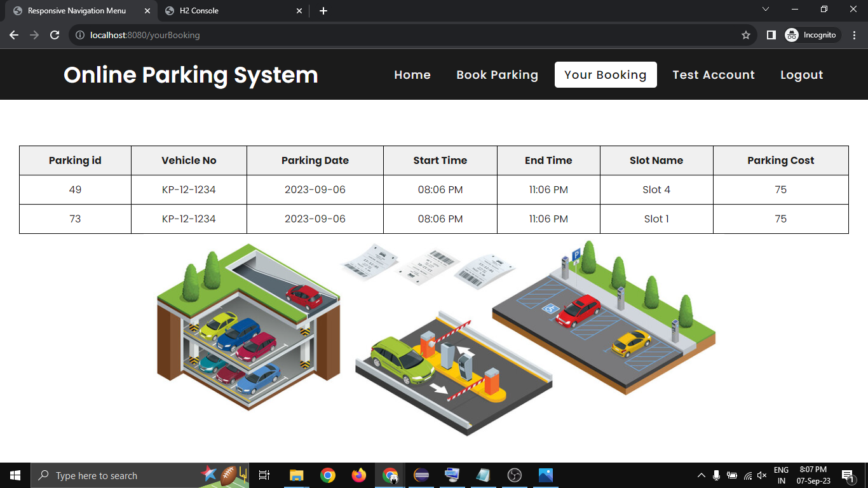Launch Firefox from the taskbar
Screen dimensions: 868x488
click(359, 475)
